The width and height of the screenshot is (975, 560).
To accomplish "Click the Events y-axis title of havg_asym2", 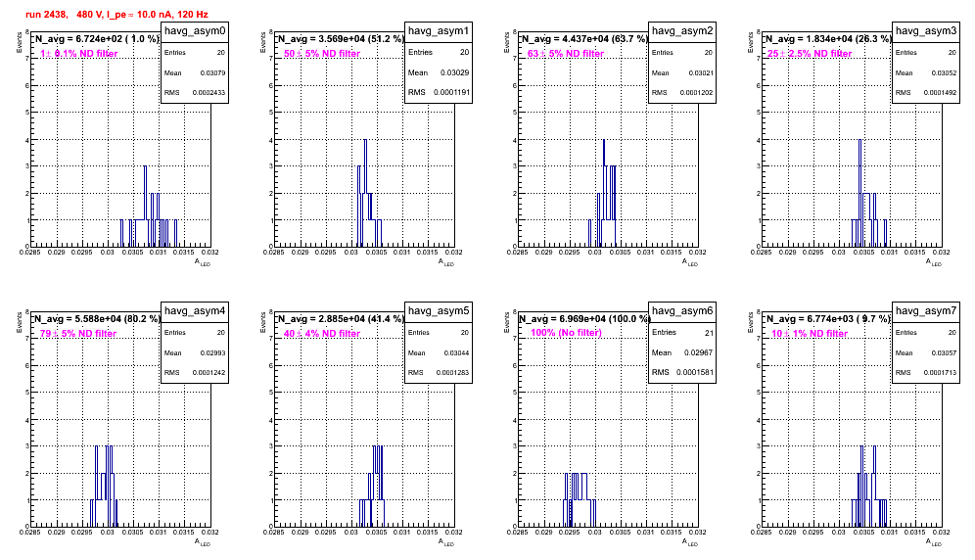I will [506, 42].
